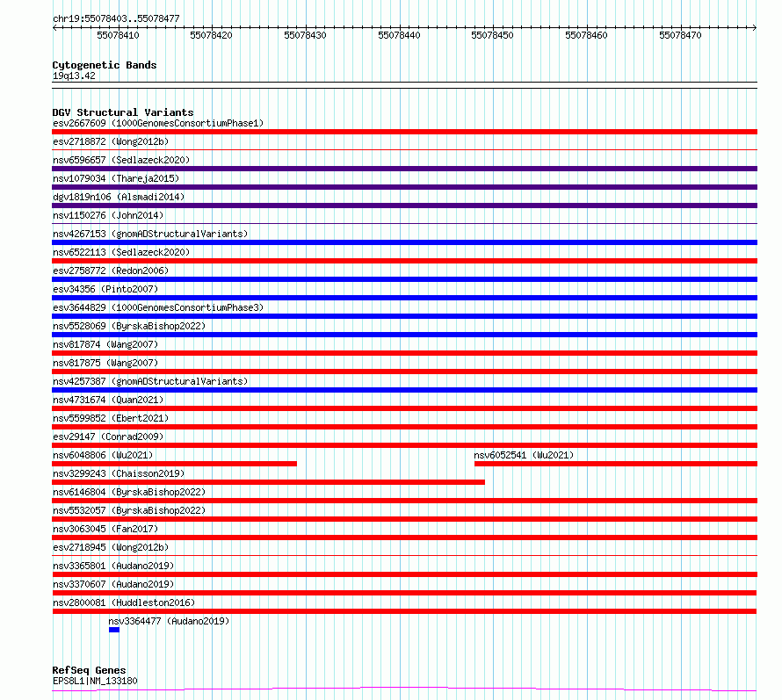Select the red bar under esv2667609
782x700 pixels.
[404, 132]
